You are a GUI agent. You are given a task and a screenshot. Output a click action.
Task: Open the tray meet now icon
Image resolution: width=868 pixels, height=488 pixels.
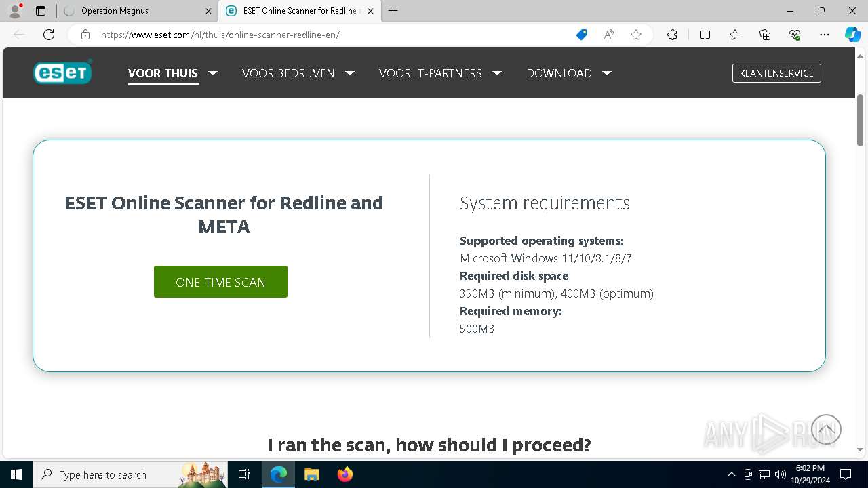[x=748, y=474]
